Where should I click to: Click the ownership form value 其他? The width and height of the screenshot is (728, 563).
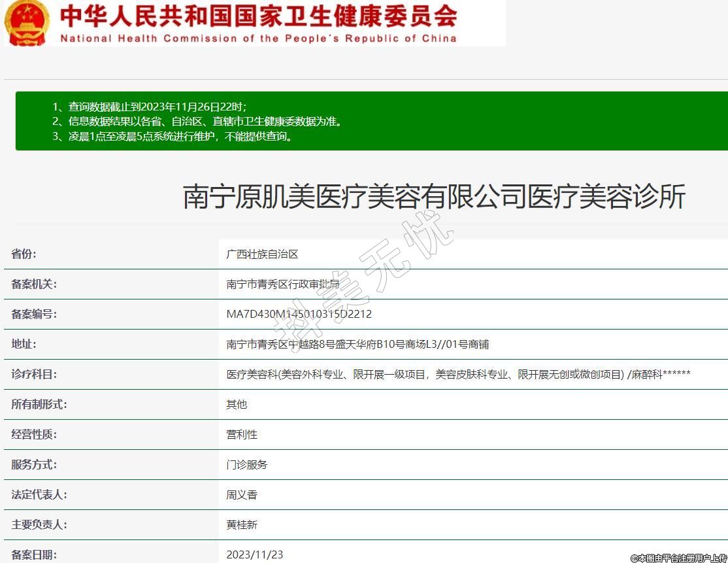point(237,404)
